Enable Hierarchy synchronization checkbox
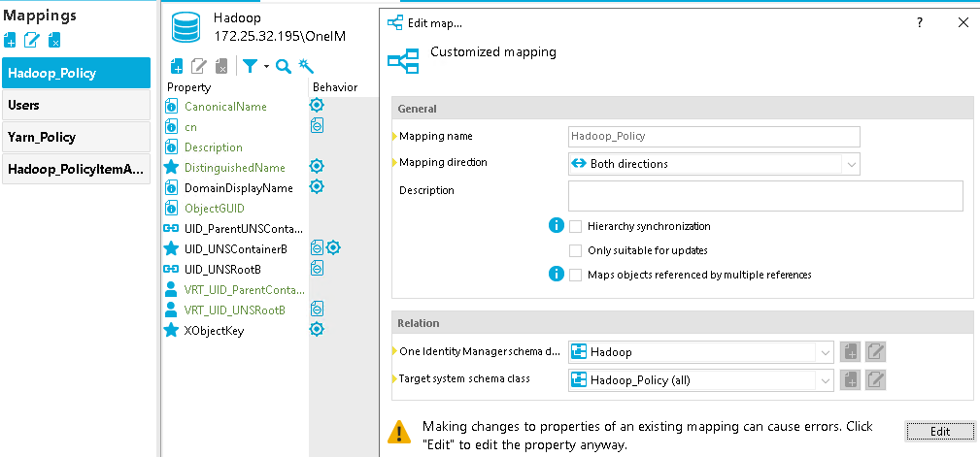Screen dimensions: 980x457 coord(576,226)
